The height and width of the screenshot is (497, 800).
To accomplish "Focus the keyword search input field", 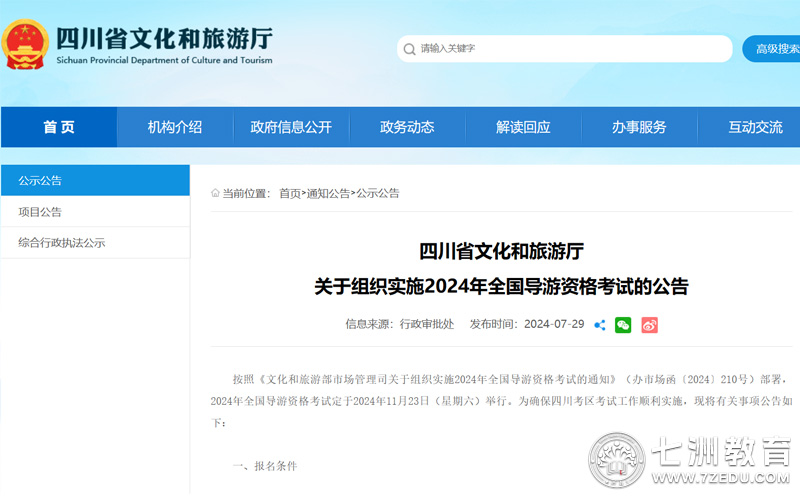I will 565,49.
